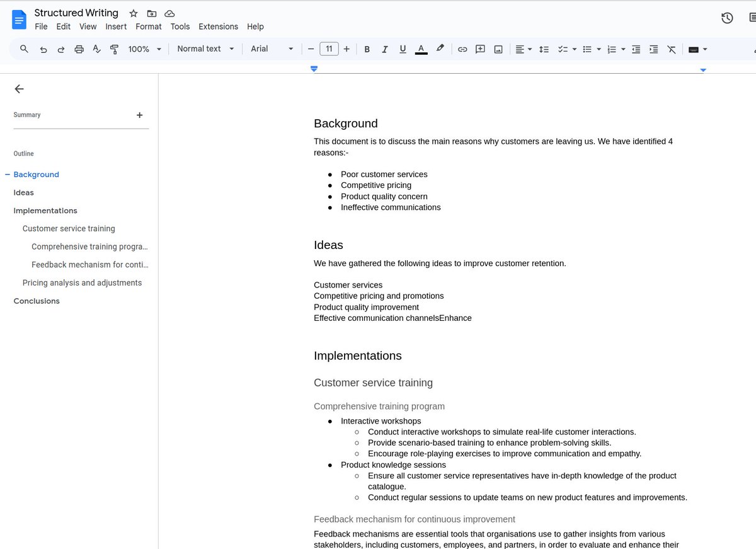Click the input tools keyboard icon

[x=694, y=49]
